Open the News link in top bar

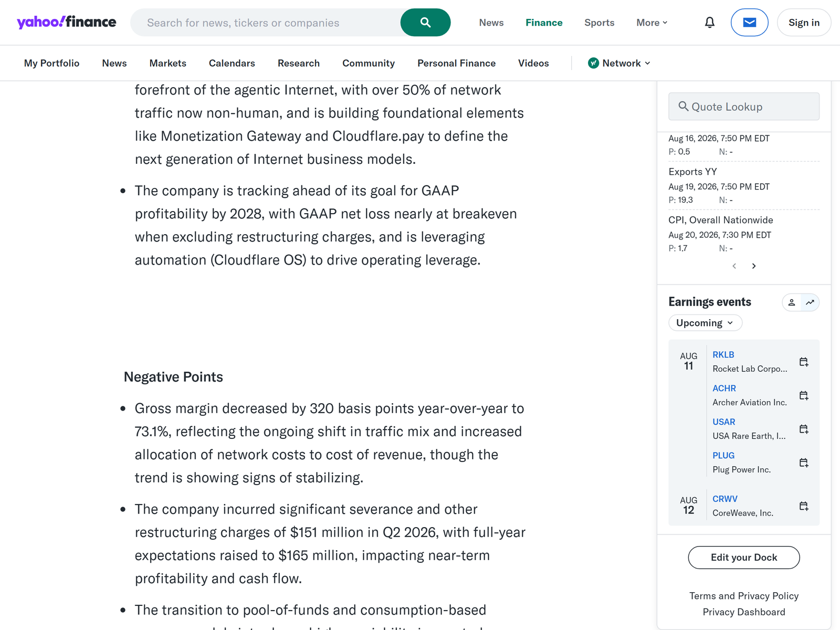tap(491, 23)
